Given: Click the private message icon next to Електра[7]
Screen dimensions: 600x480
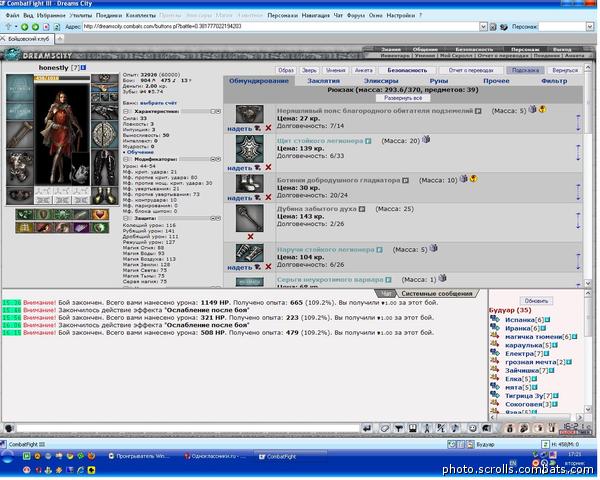Looking at the screenshot, I should click(495, 353).
